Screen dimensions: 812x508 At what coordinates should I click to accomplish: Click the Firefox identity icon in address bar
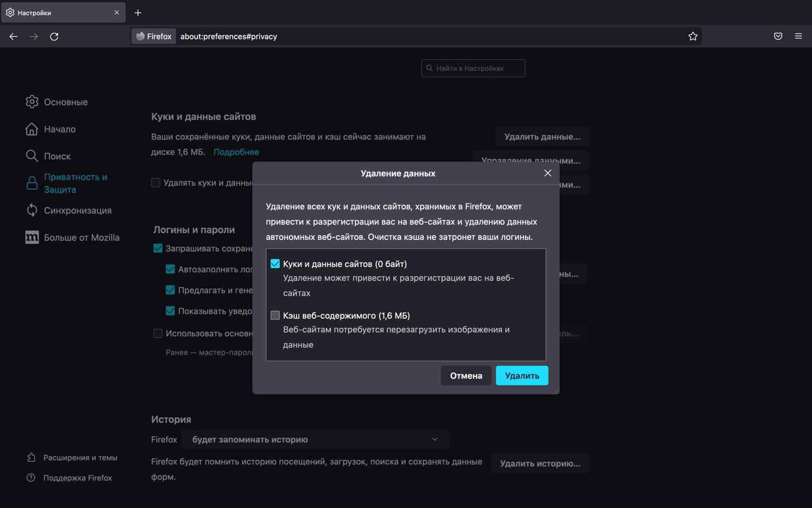click(x=154, y=36)
